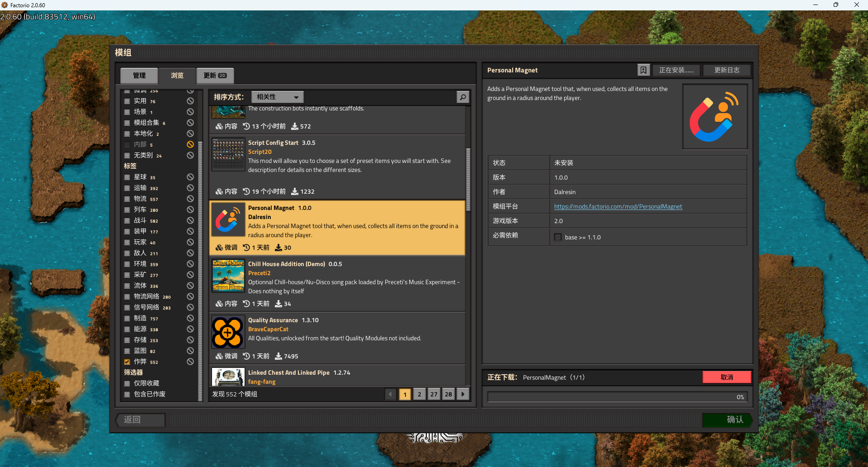Exclude the 物流 tag with its ban icon
This screenshot has width=868, height=467.
click(x=190, y=199)
